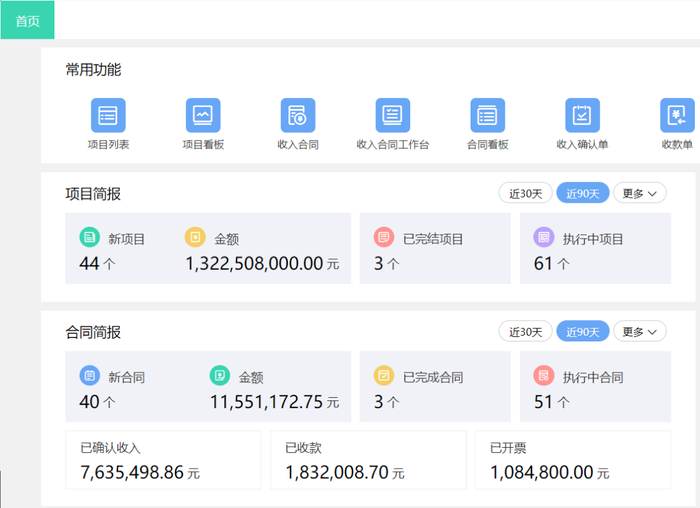Click the yellow 已完成合同 icon
700x508 pixels.
[384, 375]
